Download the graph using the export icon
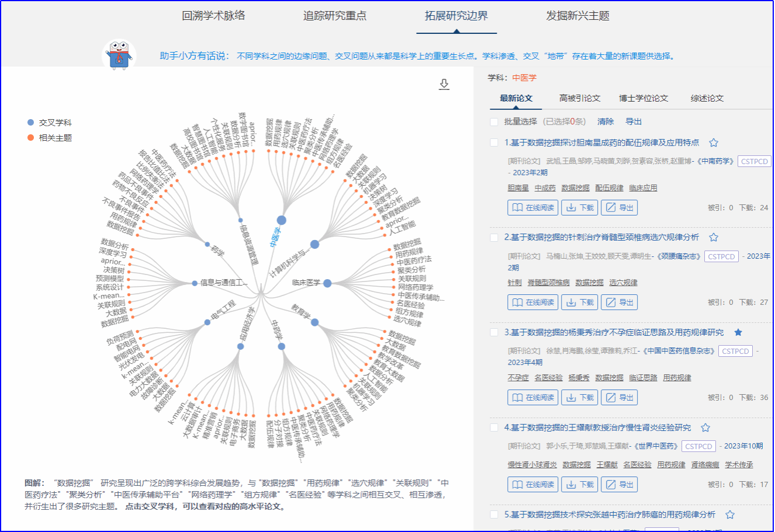This screenshot has width=775, height=532. [x=444, y=85]
